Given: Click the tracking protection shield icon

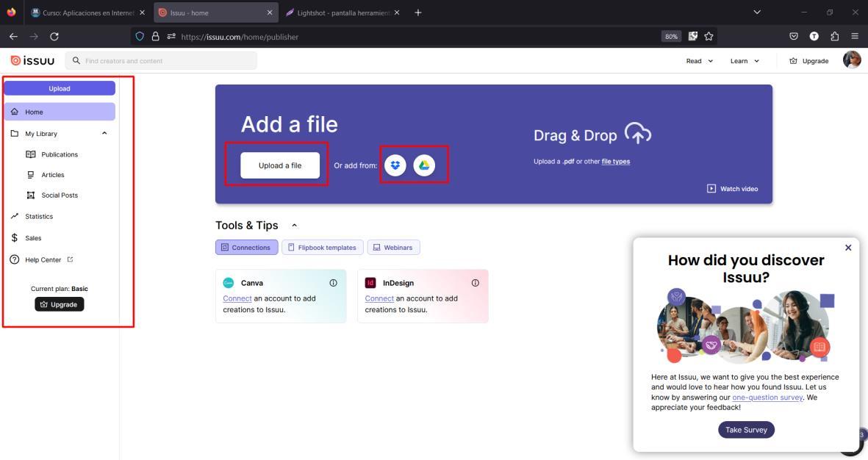Looking at the screenshot, I should pyautogui.click(x=140, y=37).
